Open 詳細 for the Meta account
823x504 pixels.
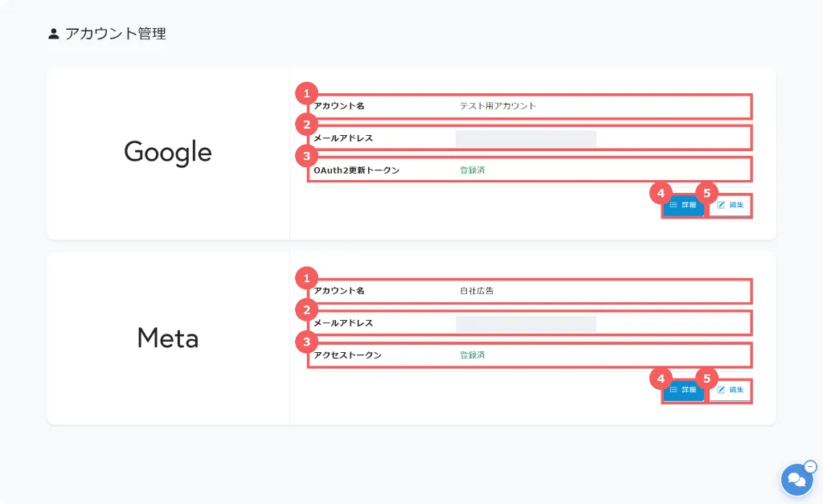683,390
